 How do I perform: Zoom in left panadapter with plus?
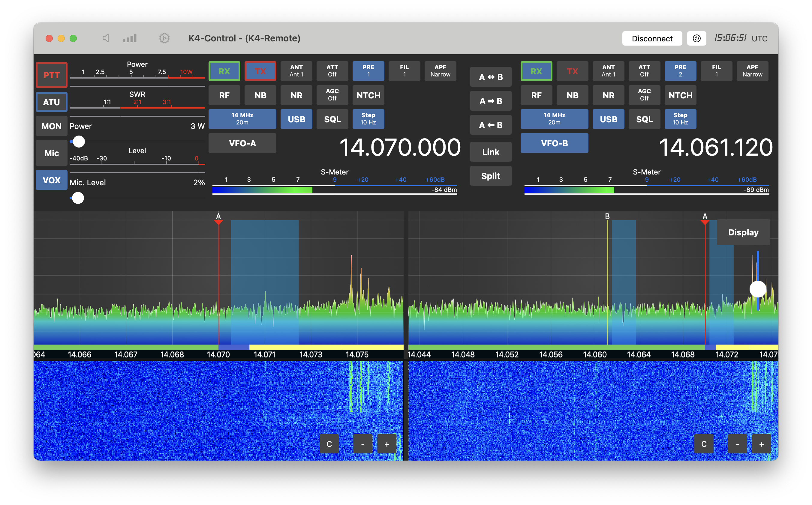tap(386, 444)
